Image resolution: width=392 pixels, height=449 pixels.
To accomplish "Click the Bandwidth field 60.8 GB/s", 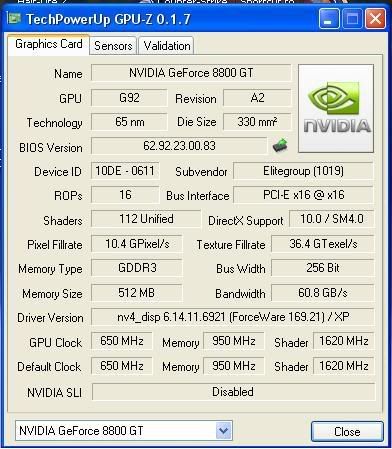I will tap(323, 293).
